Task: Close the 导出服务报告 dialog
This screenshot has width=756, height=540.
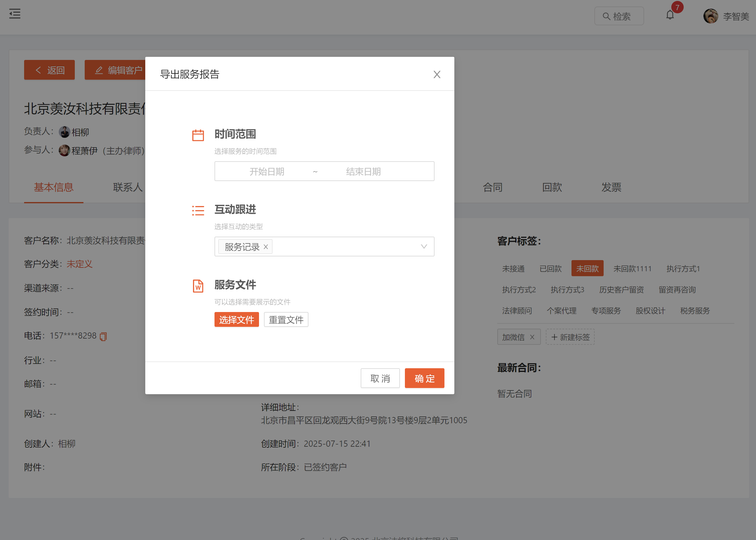Action: coord(437,74)
